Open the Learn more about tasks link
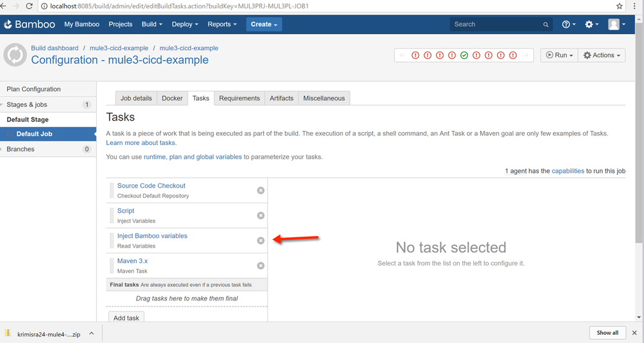644x343 pixels. coord(141,143)
